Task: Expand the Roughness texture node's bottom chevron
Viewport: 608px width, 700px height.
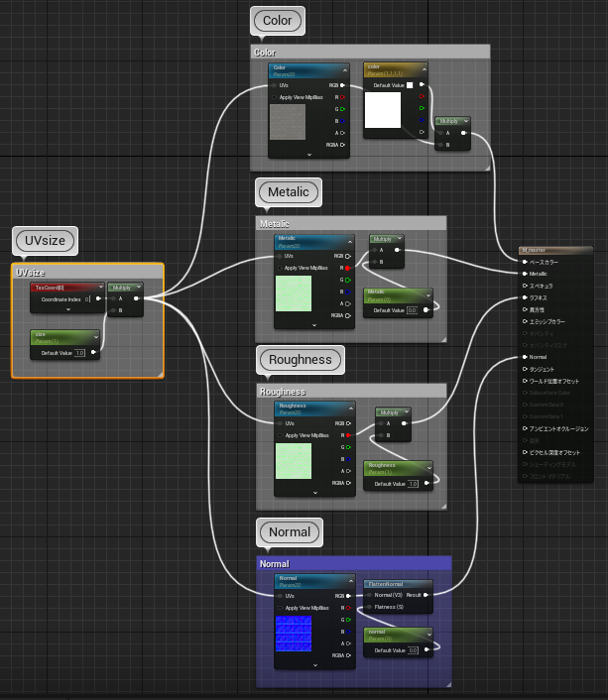Action: pos(314,492)
